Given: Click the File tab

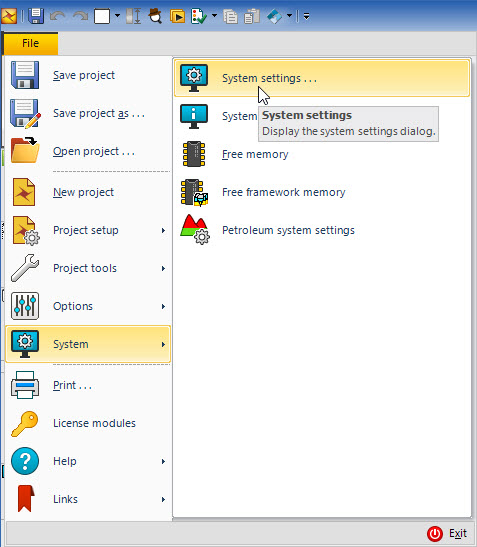Looking at the screenshot, I should click(x=31, y=43).
